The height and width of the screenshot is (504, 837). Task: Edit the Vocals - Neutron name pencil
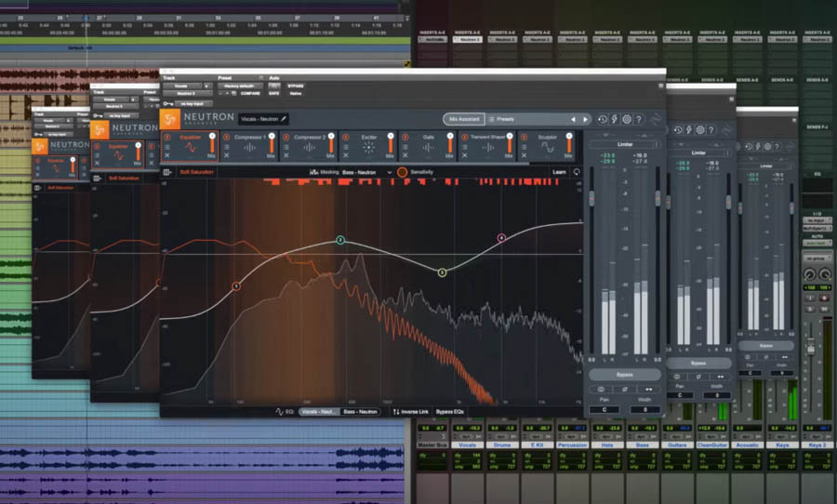tap(284, 118)
